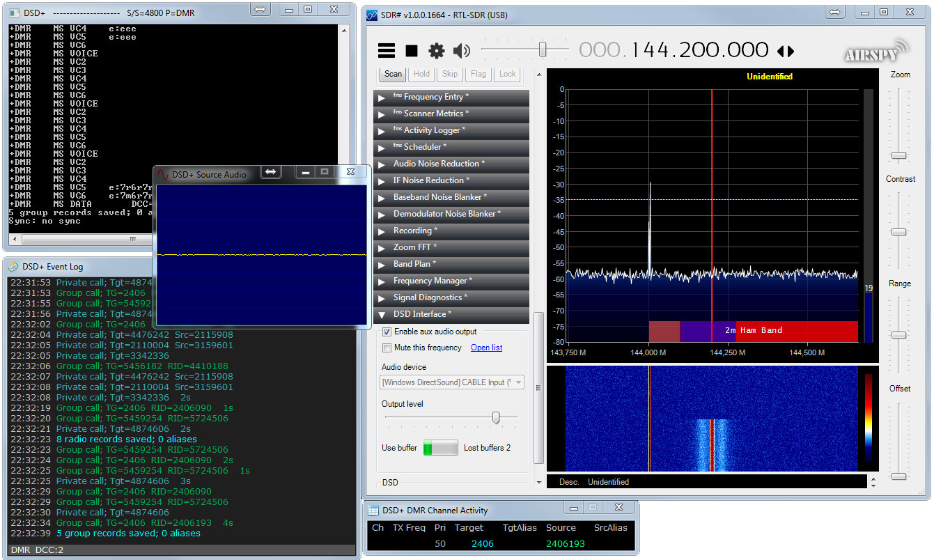Click the DSD+ Source Audio window icon
This screenshot has width=934, height=560.
(x=163, y=174)
